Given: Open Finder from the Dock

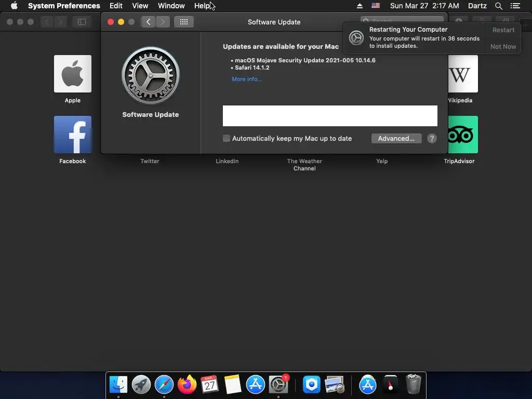Looking at the screenshot, I should click(118, 384).
